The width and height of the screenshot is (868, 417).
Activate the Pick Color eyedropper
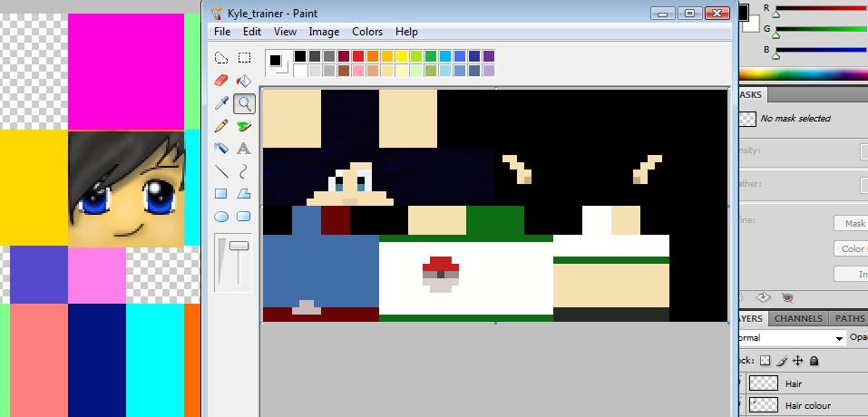coord(221,103)
